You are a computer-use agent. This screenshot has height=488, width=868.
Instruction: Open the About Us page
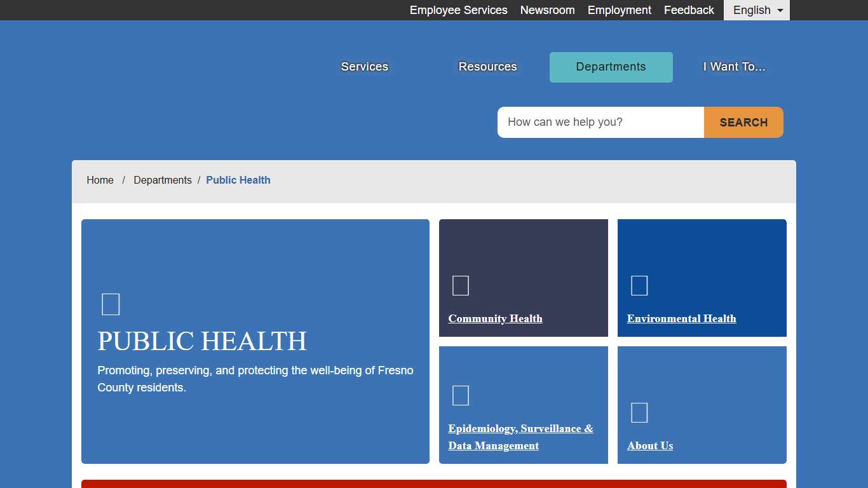point(650,445)
